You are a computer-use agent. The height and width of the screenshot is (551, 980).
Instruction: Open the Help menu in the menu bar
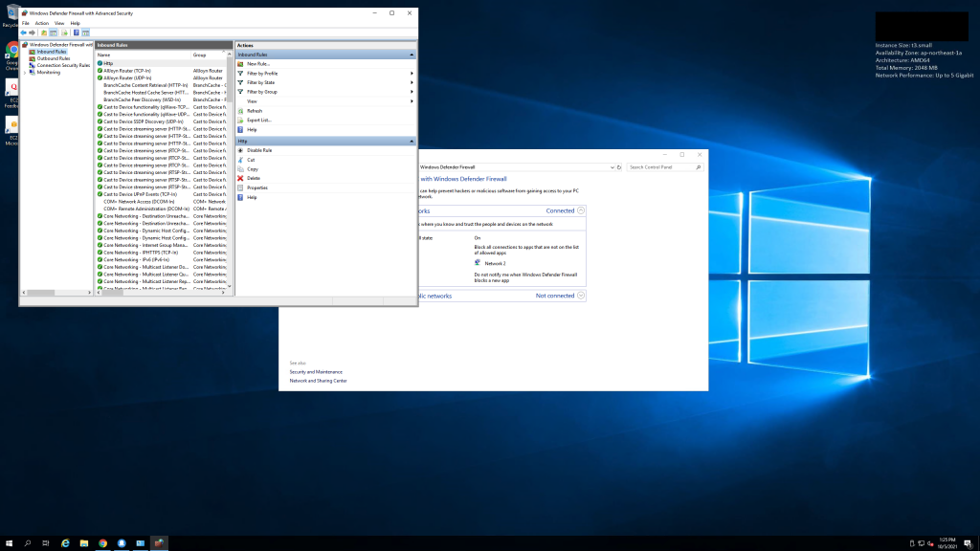click(75, 23)
